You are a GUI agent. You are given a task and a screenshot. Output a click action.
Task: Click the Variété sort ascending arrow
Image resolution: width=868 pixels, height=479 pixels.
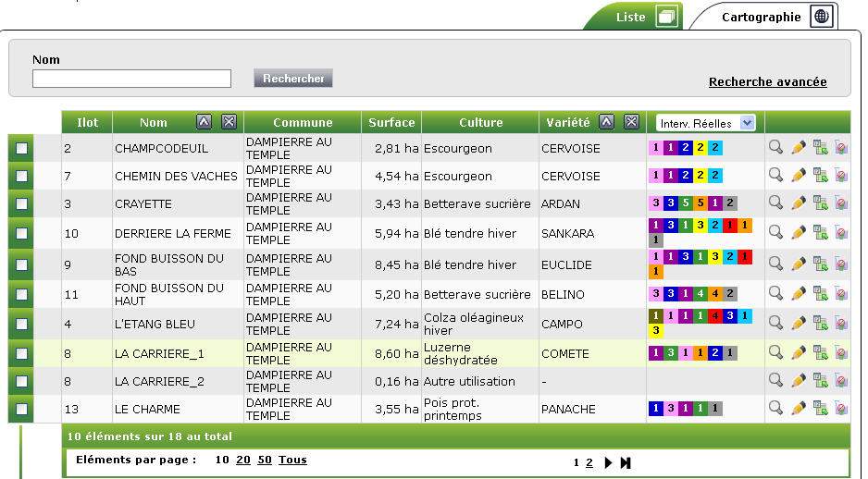tap(607, 122)
